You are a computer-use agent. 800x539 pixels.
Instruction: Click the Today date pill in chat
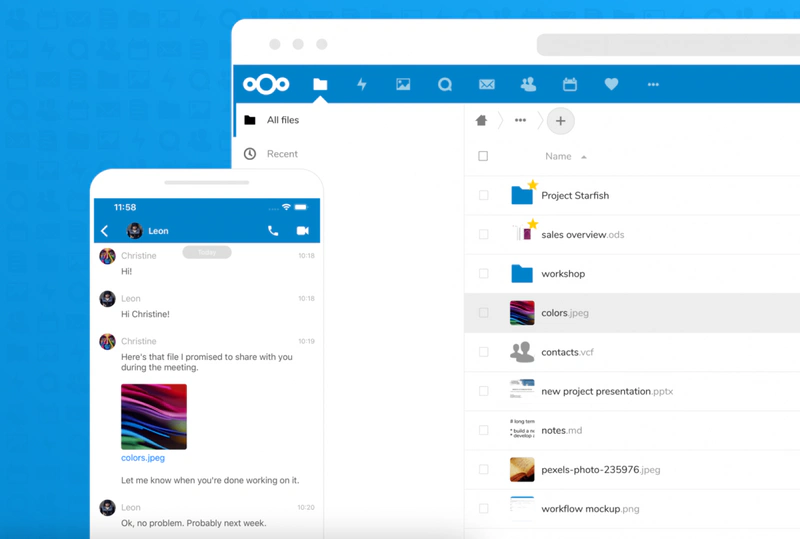(x=207, y=252)
